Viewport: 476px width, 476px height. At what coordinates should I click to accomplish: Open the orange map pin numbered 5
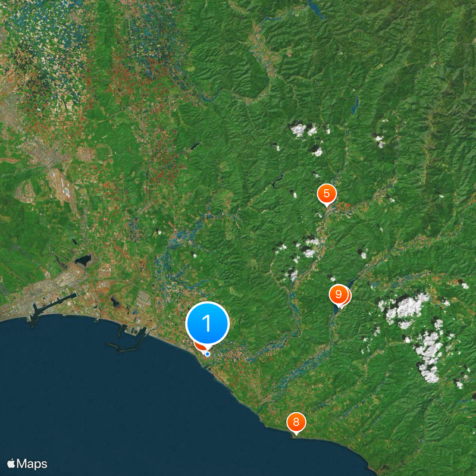point(327,194)
